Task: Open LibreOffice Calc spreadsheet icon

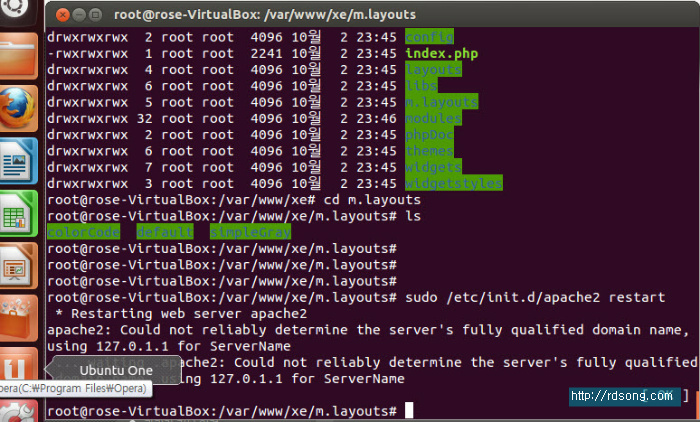Action: 18,213
